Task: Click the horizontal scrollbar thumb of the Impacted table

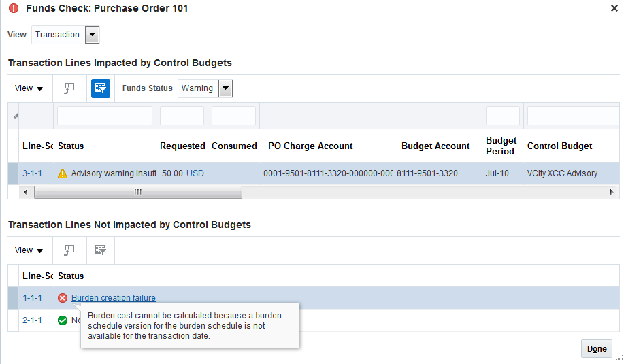Action: (137, 193)
